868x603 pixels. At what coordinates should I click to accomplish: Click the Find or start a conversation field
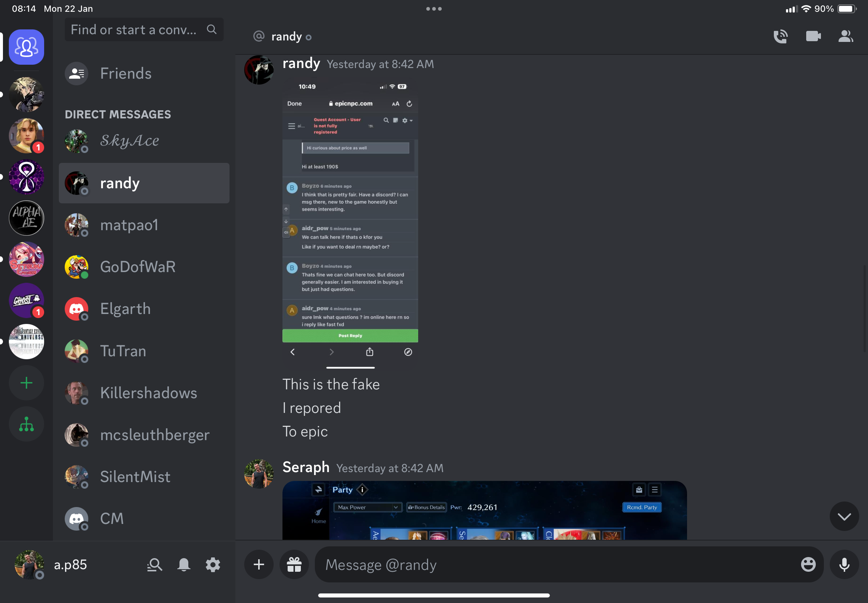click(x=134, y=30)
